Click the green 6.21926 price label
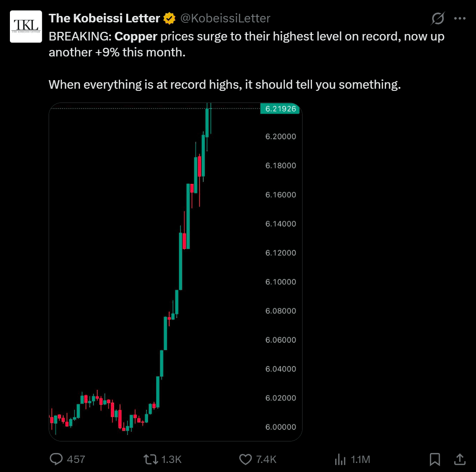This screenshot has height=472, width=476. (x=280, y=109)
